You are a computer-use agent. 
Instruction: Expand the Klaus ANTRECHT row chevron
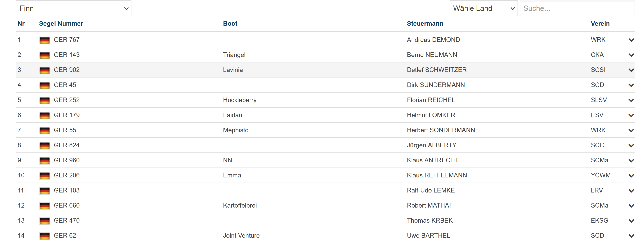point(631,160)
